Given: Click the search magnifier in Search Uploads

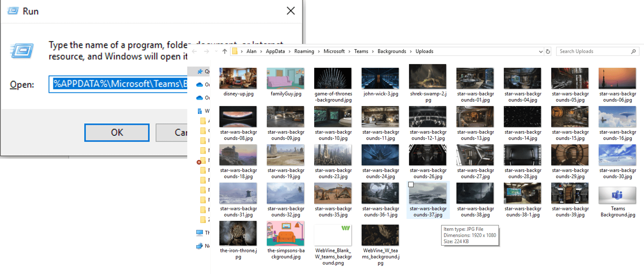Looking at the screenshot, I should click(x=633, y=51).
